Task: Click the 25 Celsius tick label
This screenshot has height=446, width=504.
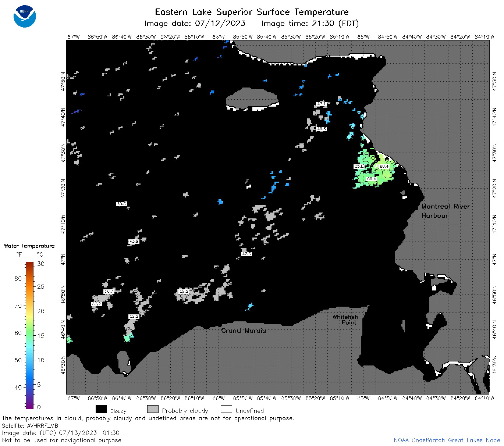Action: (41, 286)
